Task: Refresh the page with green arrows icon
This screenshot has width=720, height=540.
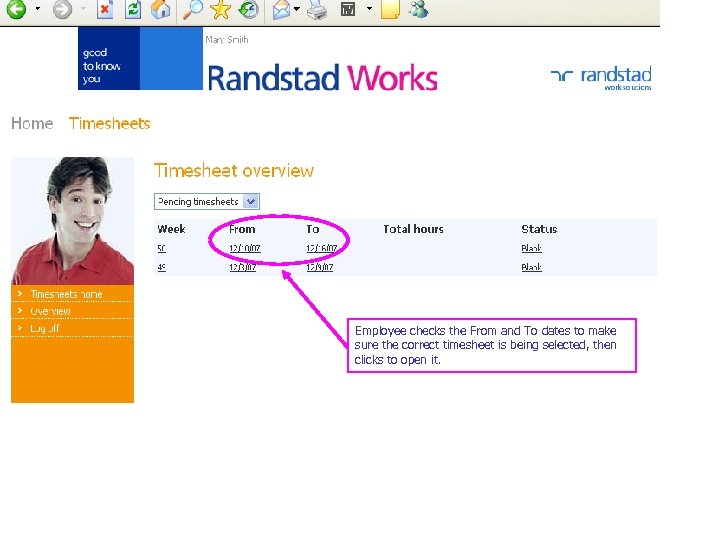Action: click(x=133, y=9)
